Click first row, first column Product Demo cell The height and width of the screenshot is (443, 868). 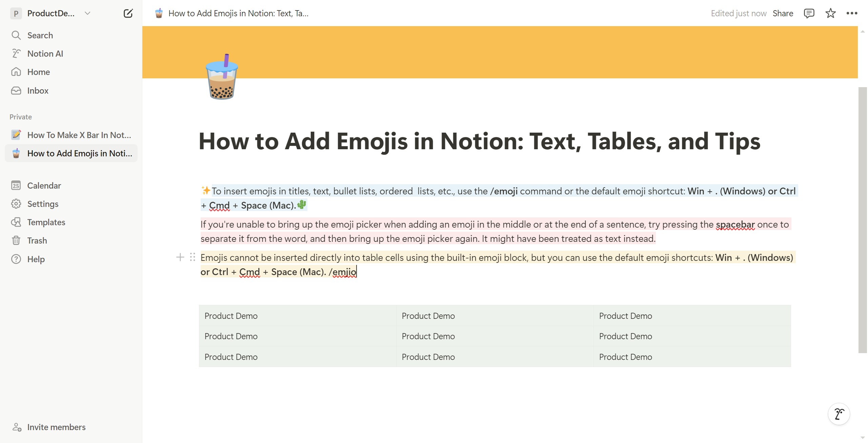pyautogui.click(x=298, y=316)
